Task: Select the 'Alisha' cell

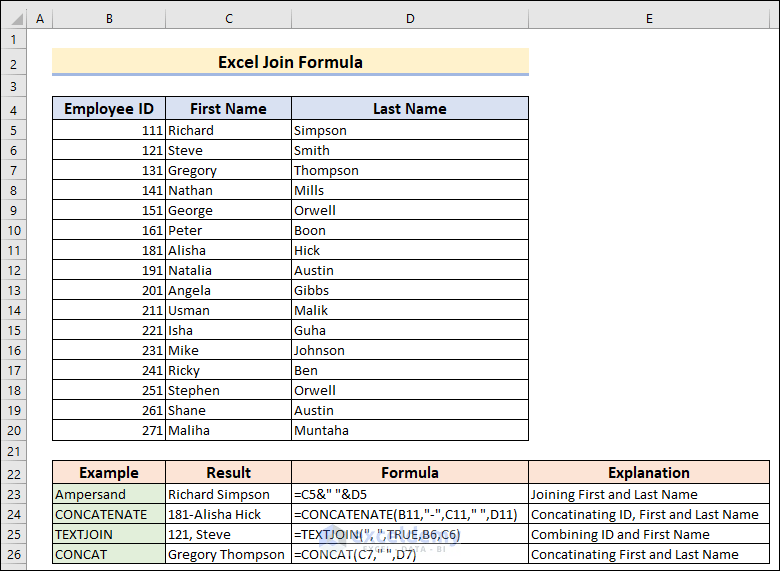Action: (x=228, y=250)
